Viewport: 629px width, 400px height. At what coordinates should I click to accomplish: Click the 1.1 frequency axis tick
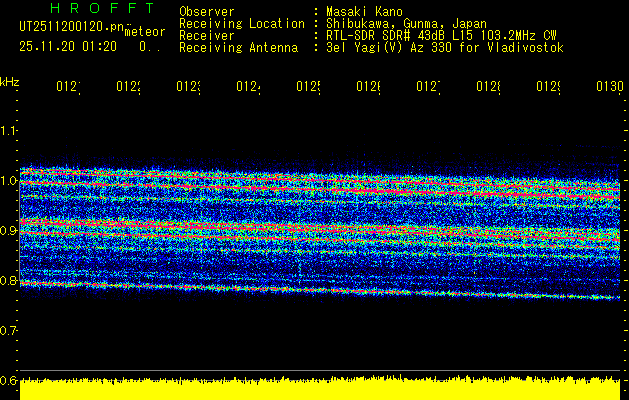(9, 131)
